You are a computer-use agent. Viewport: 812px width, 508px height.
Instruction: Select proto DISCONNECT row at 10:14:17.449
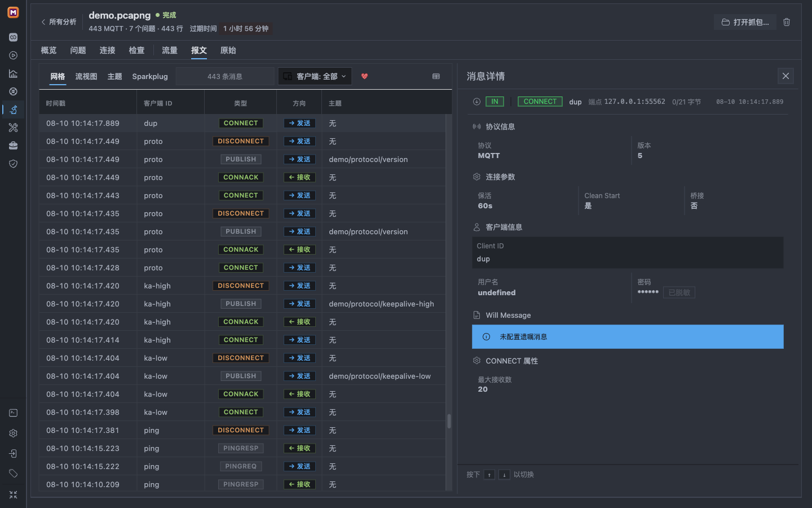coord(242,141)
